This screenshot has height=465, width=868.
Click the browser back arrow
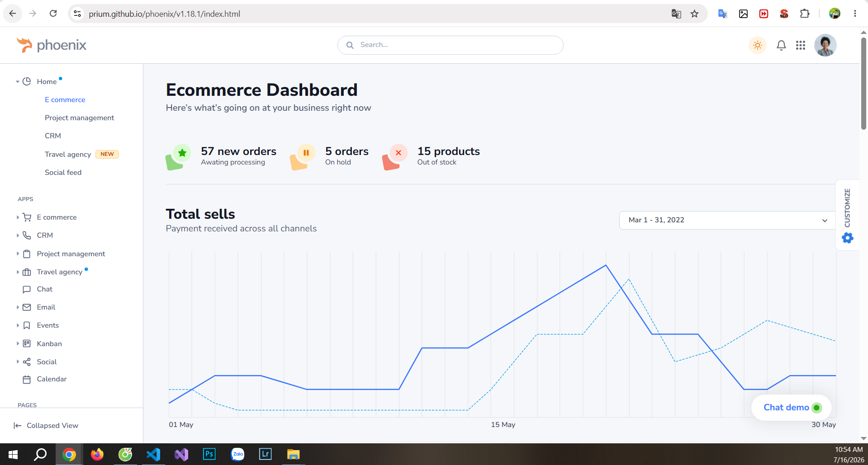[x=13, y=14]
